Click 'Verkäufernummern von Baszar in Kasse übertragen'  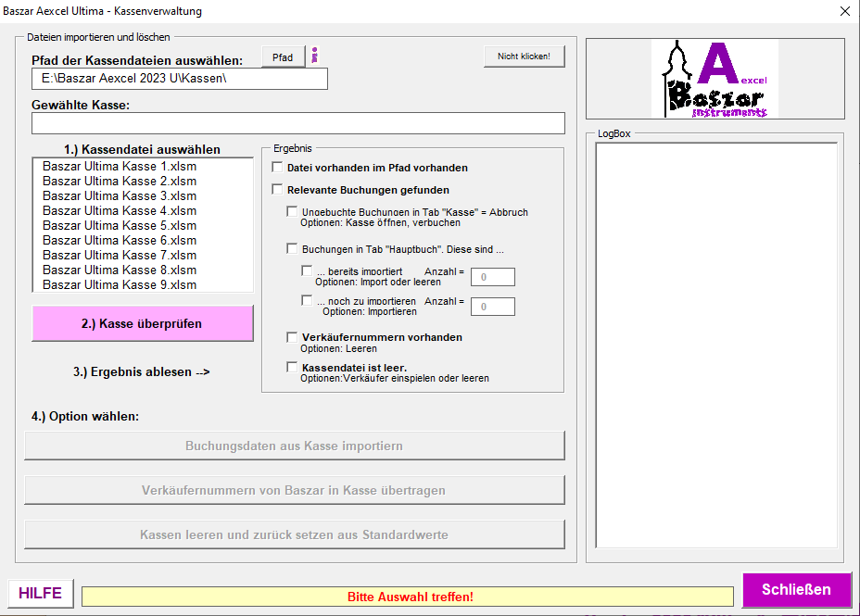(x=295, y=490)
